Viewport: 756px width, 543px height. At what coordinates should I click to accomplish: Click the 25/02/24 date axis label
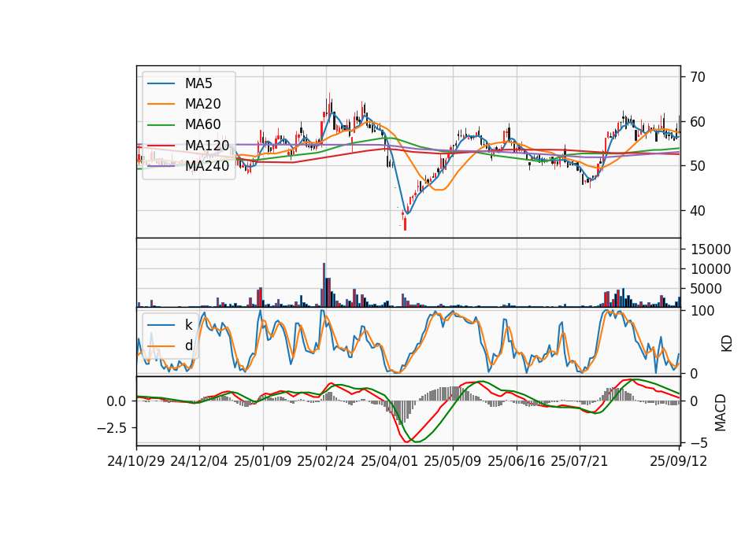click(x=326, y=461)
